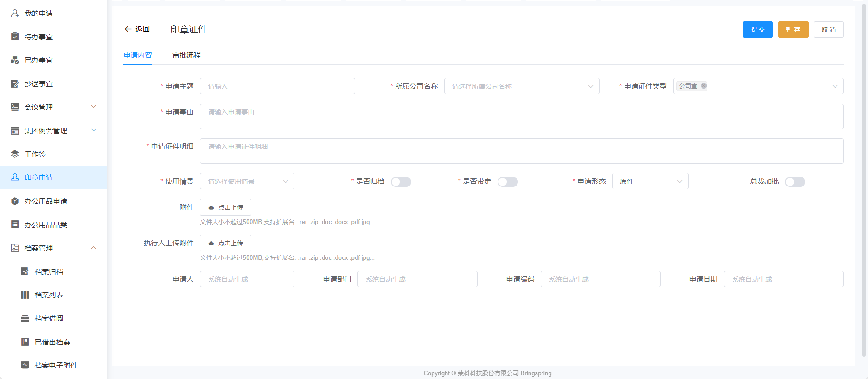The height and width of the screenshot is (379, 868).
Task: Click the 申请主题 input field
Action: (x=277, y=86)
